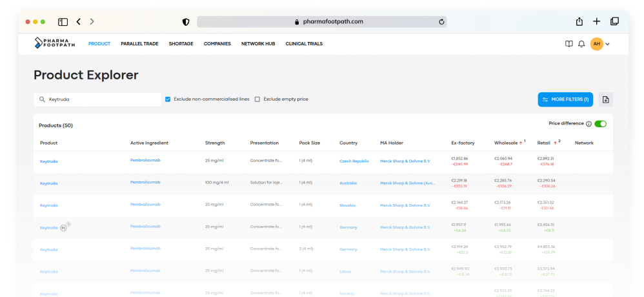The height and width of the screenshot is (297, 644).
Task: Click the Network column header
Action: tap(584, 143)
